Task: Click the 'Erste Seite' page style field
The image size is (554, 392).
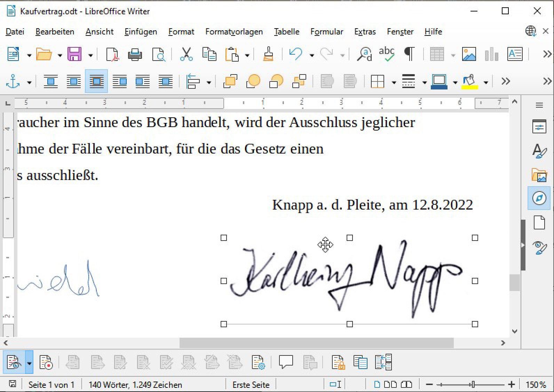Action: (x=251, y=385)
